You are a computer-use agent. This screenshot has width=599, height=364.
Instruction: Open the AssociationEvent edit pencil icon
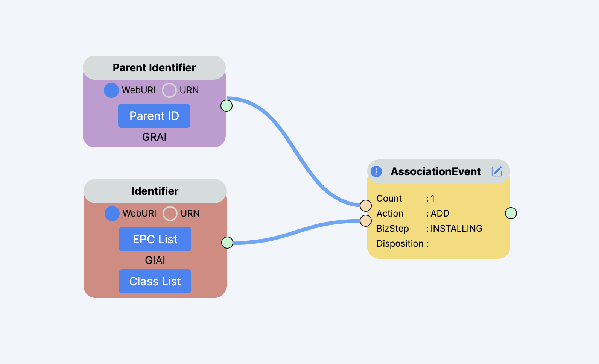click(497, 171)
